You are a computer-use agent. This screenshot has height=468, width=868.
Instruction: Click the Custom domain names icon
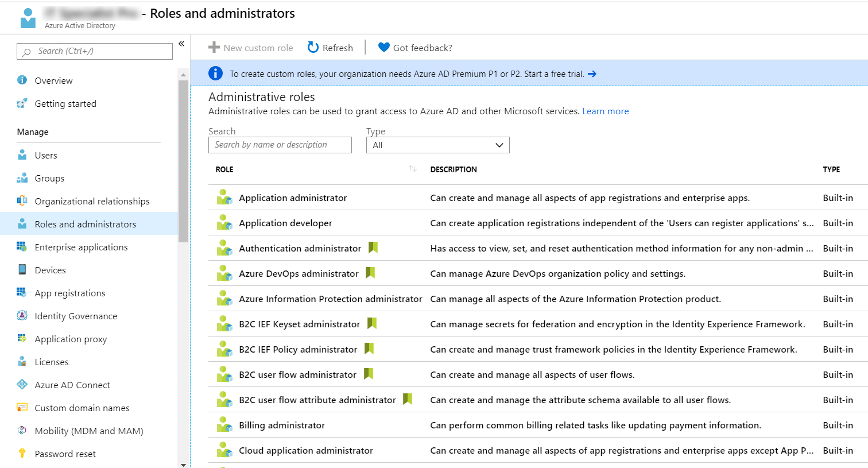click(22, 407)
